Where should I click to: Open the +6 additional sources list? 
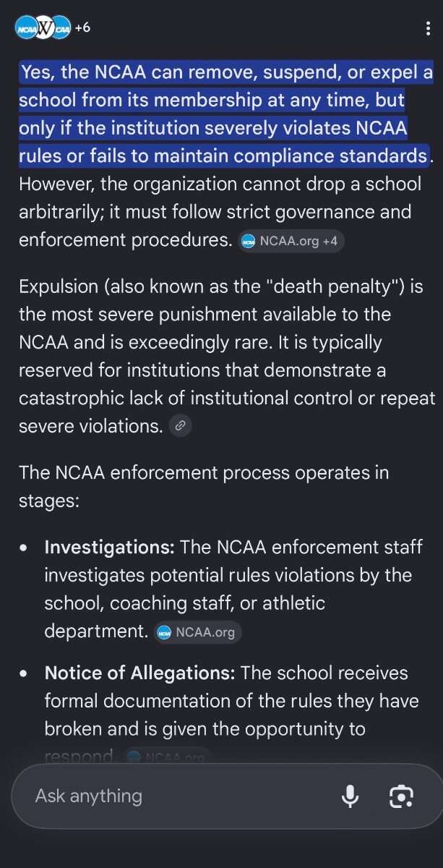pyautogui.click(x=82, y=27)
